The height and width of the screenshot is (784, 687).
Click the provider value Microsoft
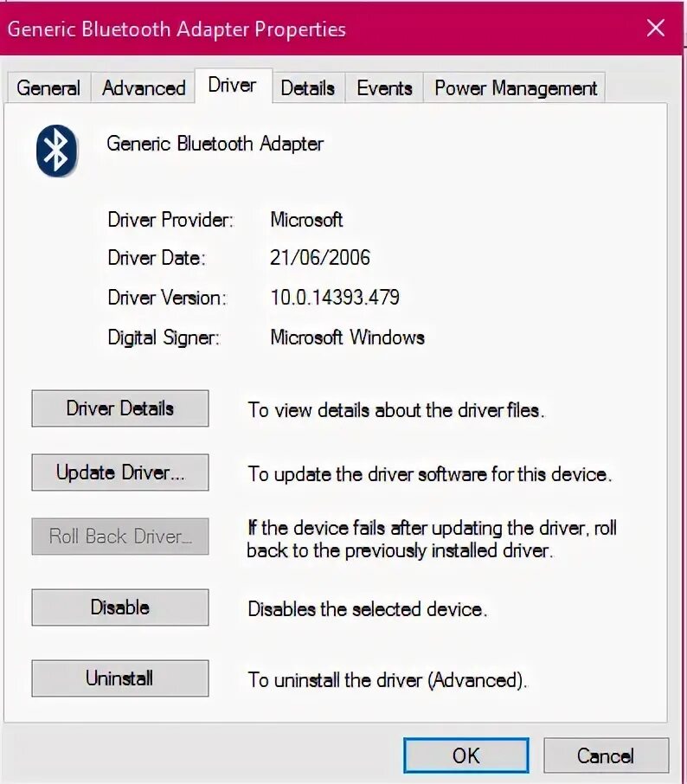(306, 220)
